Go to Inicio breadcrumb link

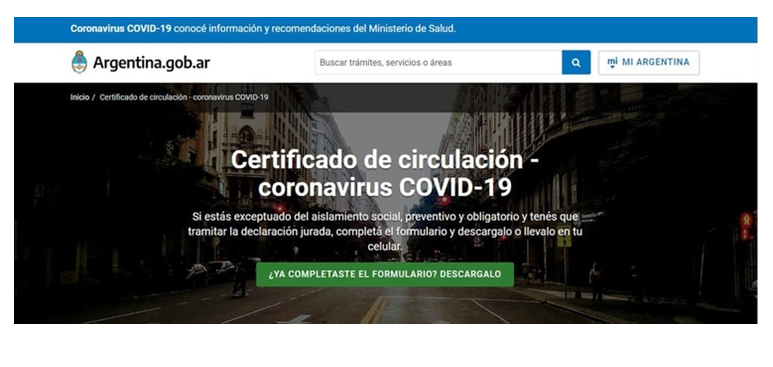(x=79, y=97)
